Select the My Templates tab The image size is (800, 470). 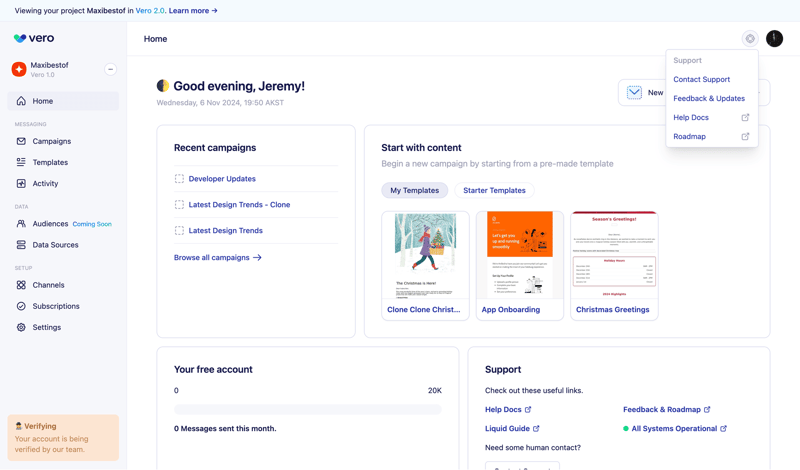coord(414,190)
